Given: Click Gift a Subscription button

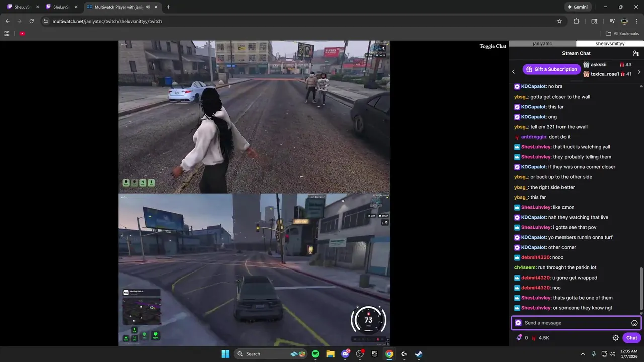Looking at the screenshot, I should coord(552,69).
